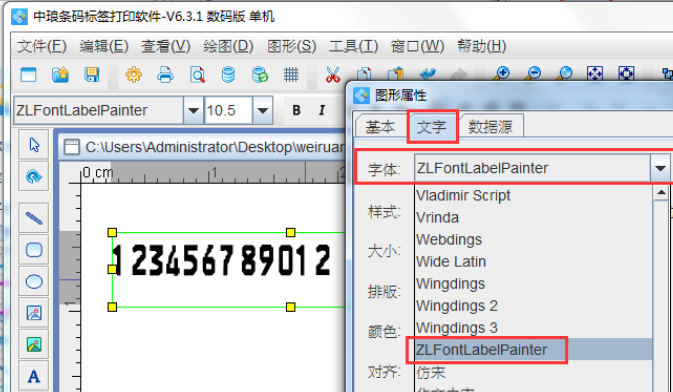Zoom in using plus magnifier
673x392 pixels.
502,74
